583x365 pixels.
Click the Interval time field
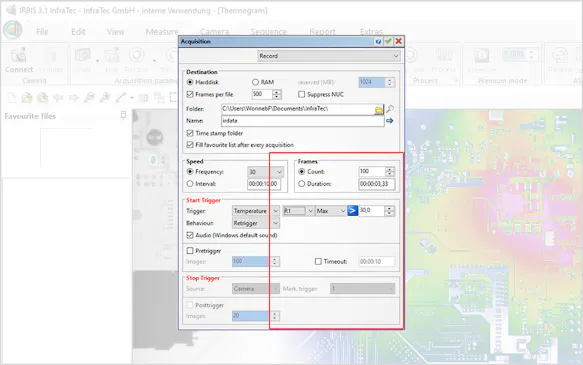264,184
